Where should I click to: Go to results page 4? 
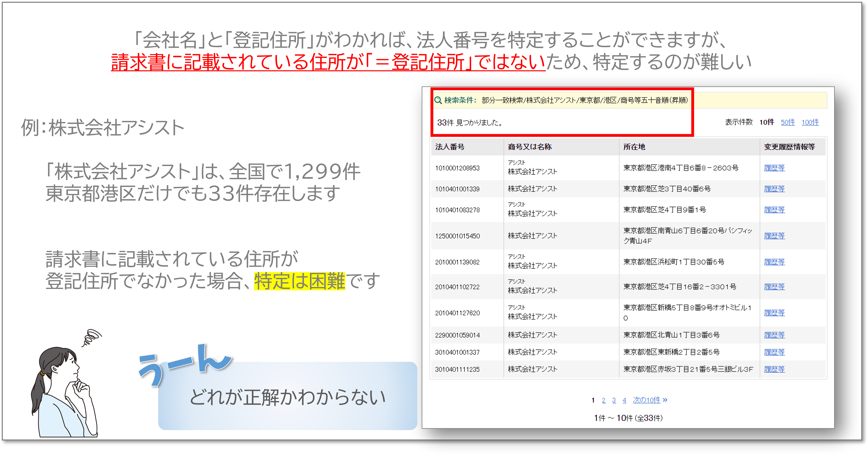tap(624, 400)
